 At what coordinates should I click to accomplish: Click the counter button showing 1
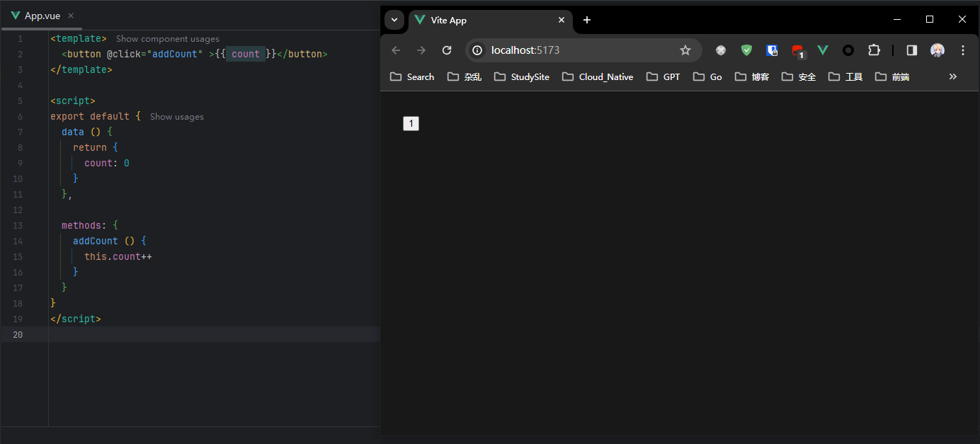tap(411, 124)
